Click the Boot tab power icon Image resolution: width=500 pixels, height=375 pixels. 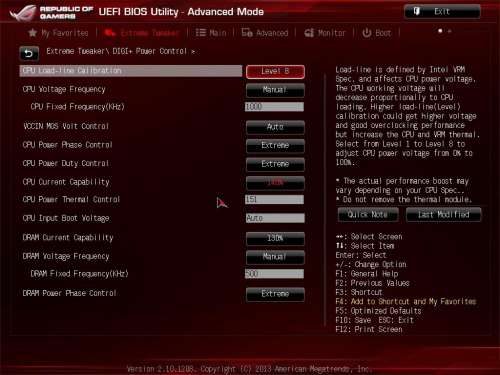[367, 33]
